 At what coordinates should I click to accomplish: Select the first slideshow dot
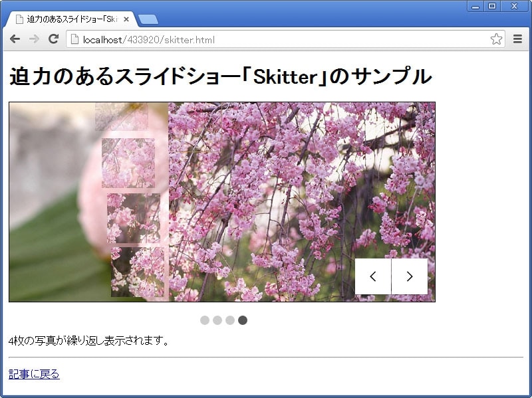click(x=205, y=320)
